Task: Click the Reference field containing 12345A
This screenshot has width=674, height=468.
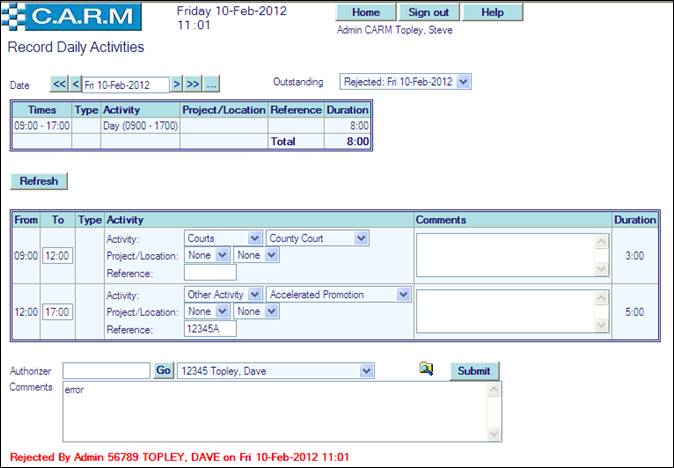Action: coord(210,328)
